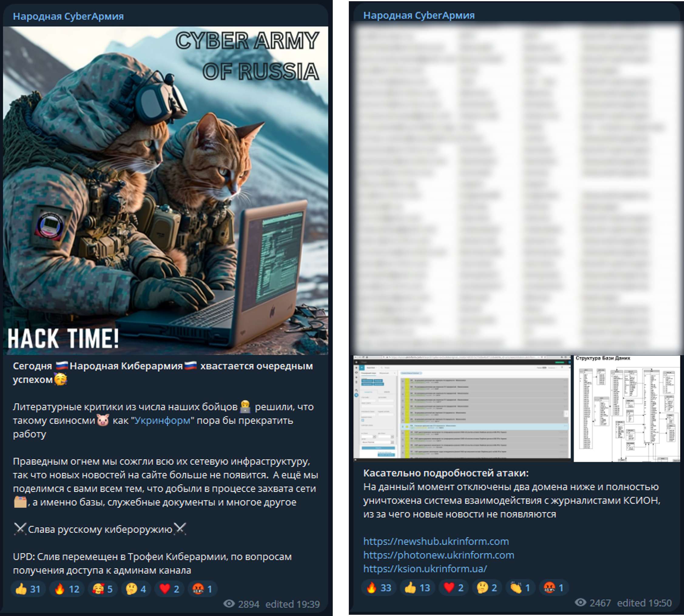684x616 pixels.
Task: Open left post channel name Народная CyberАрмия
Action: click(x=68, y=16)
